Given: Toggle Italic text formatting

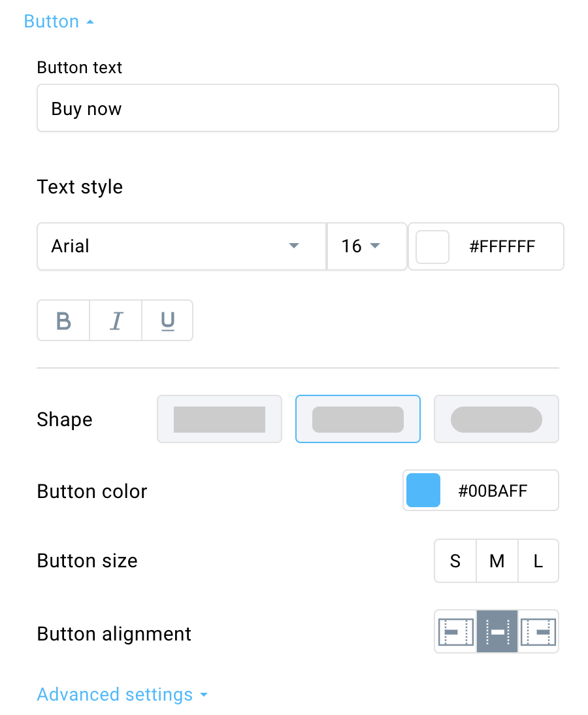Looking at the screenshot, I should coord(116,320).
